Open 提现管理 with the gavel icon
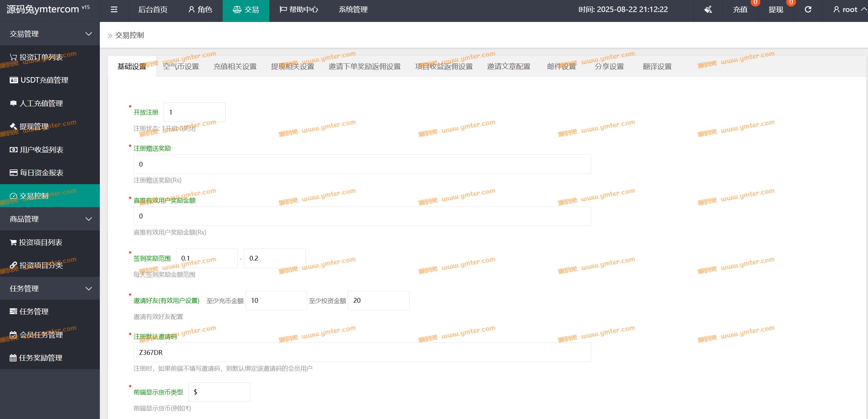The width and height of the screenshot is (868, 419). pos(34,127)
